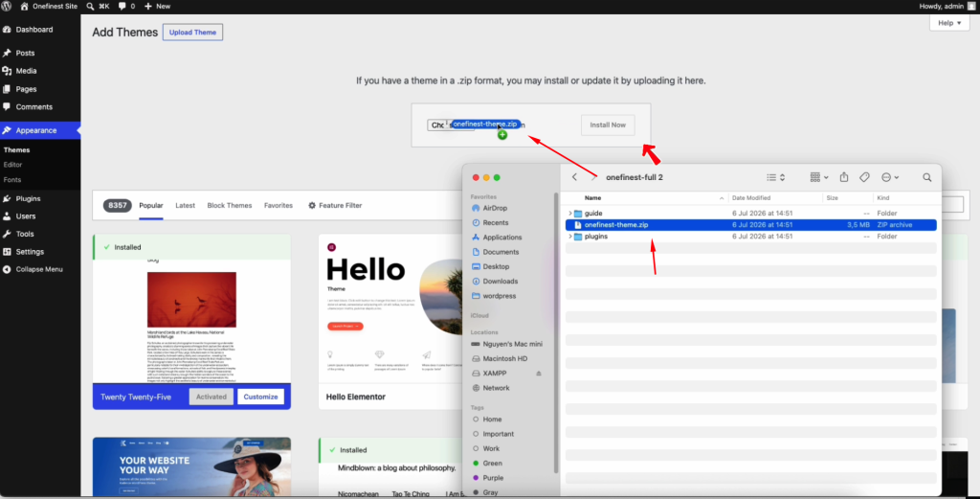Open Finder more actions menu
Image resolution: width=980 pixels, height=499 pixels.
(x=890, y=177)
